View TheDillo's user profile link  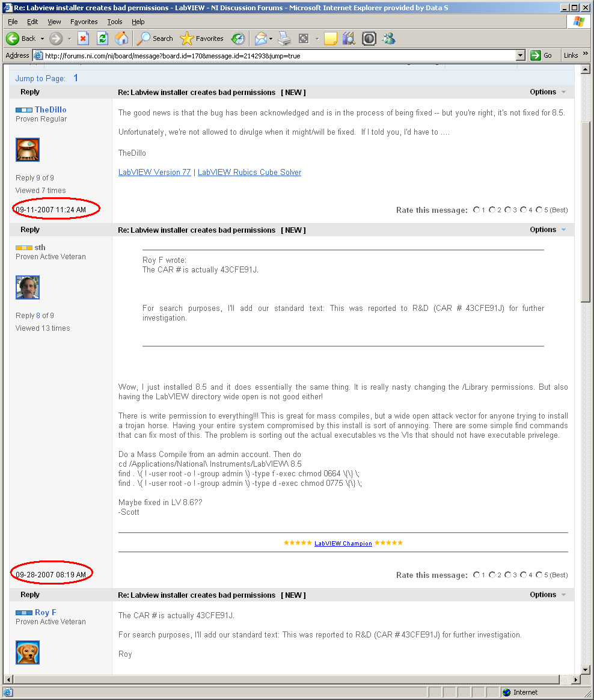tap(51, 110)
